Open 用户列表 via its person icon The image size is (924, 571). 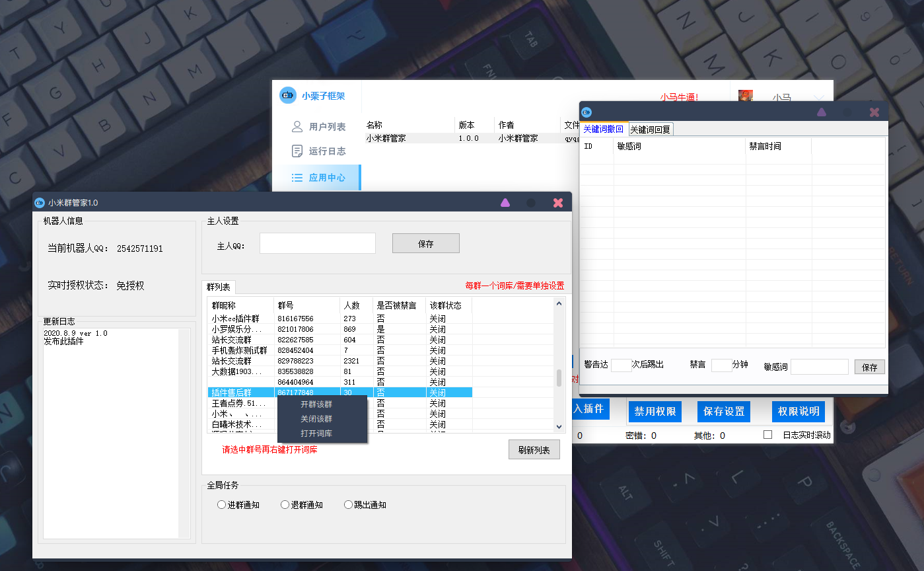click(x=297, y=127)
